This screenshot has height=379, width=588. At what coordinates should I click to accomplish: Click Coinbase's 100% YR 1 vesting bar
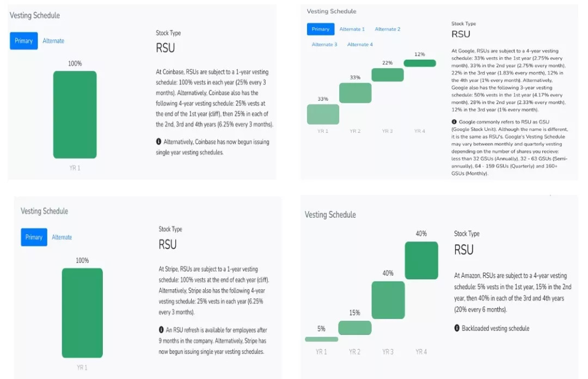click(x=75, y=114)
